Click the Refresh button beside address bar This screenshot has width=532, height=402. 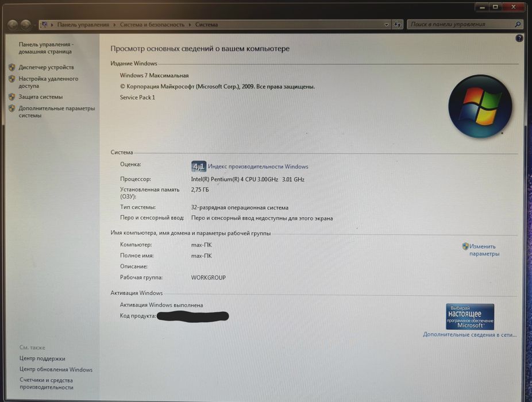(x=398, y=25)
